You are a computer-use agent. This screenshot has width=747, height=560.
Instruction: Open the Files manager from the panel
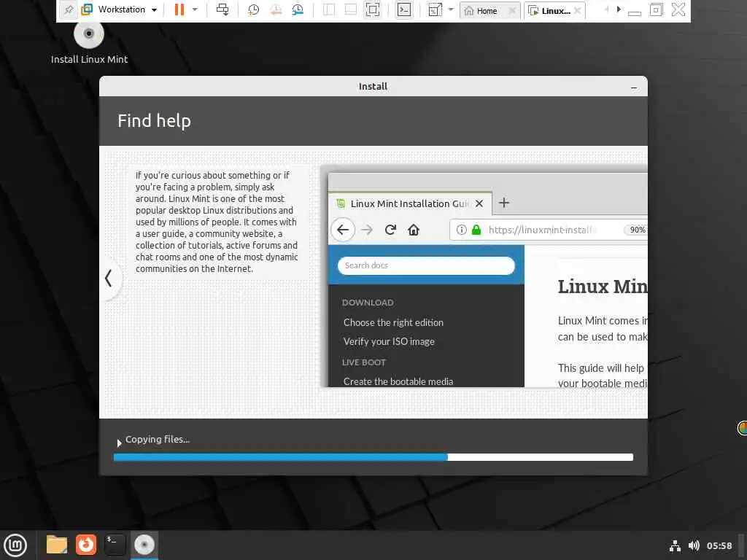click(x=57, y=545)
